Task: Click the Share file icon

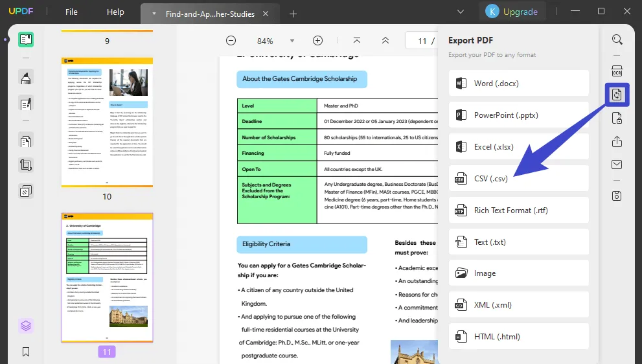Action: click(617, 142)
